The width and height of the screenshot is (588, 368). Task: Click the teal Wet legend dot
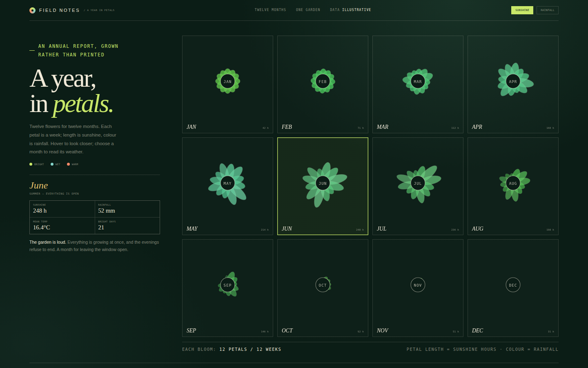point(52,164)
